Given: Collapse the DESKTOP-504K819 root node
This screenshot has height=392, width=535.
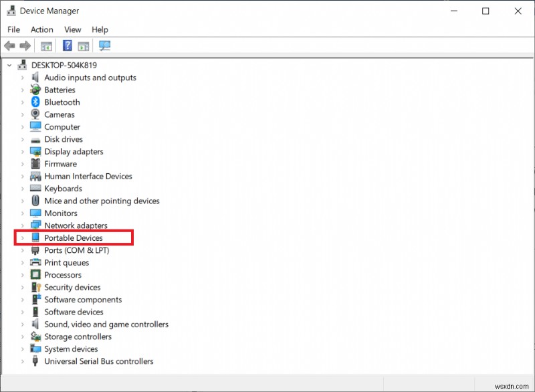Looking at the screenshot, I should click(9, 65).
